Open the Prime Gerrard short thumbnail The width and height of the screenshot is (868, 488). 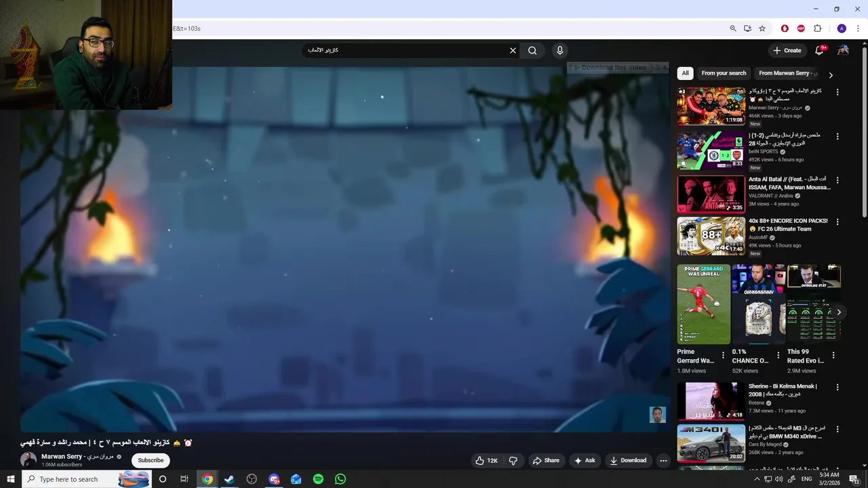point(703,304)
